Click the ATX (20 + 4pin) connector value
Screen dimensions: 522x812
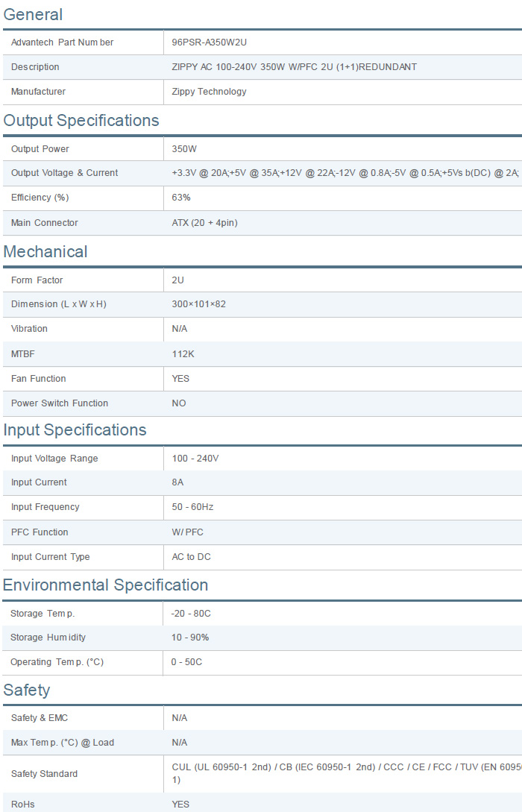(204, 223)
